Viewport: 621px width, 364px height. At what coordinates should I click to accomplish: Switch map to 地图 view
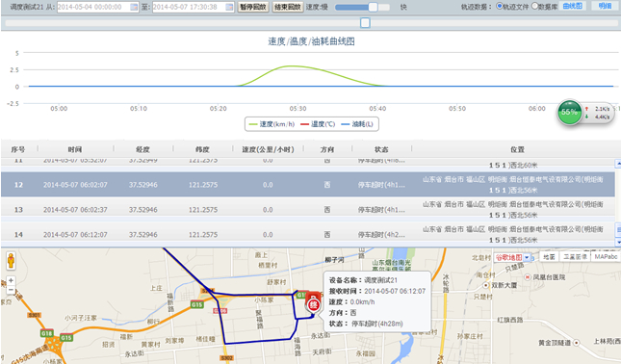click(x=549, y=257)
